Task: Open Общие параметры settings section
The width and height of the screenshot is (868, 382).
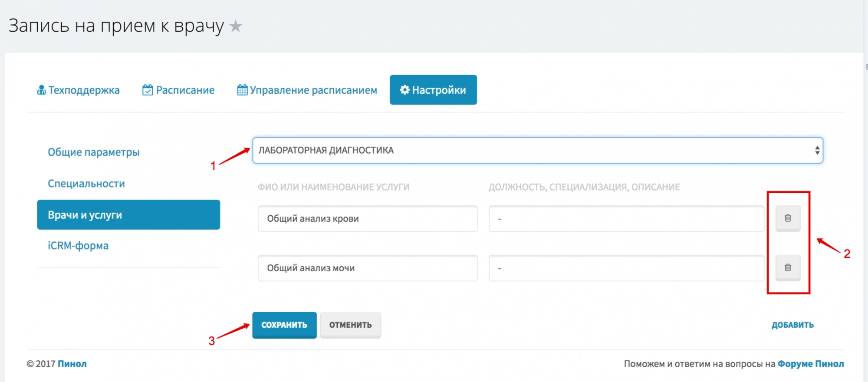Action: pos(94,152)
